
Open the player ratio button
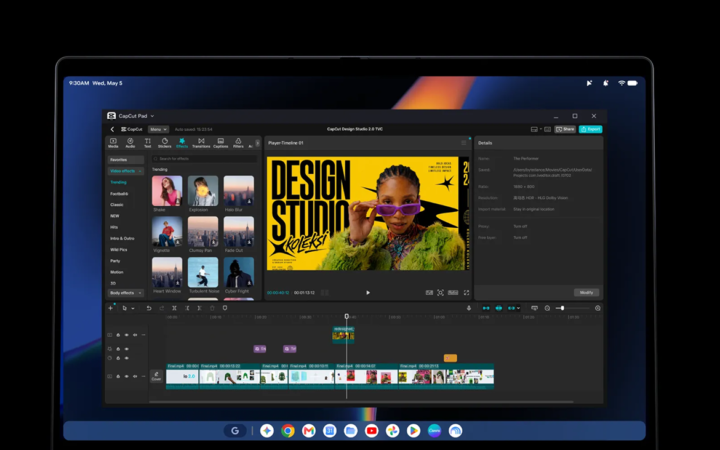pyautogui.click(x=453, y=292)
